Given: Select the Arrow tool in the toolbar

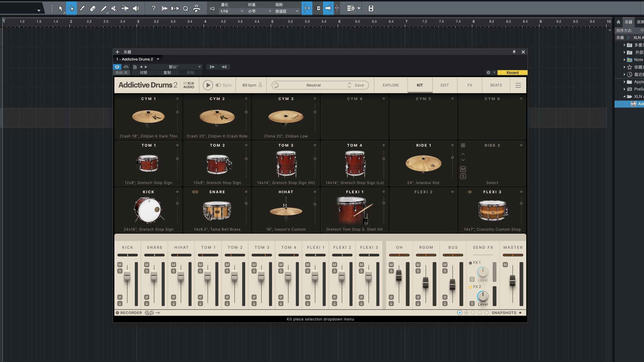Looking at the screenshot, I should tap(61, 8).
